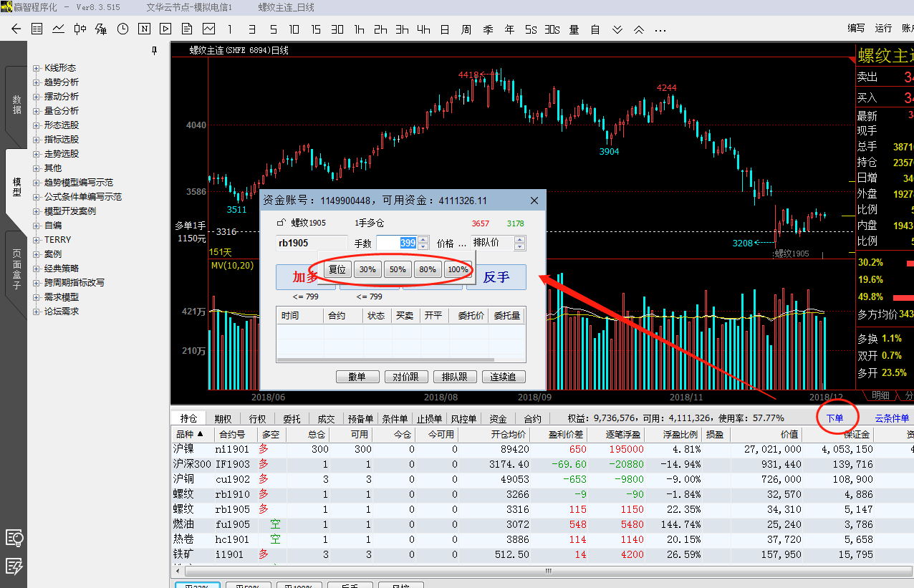914x588 pixels.
Task: Select the 5S seconds period
Action: [531, 29]
